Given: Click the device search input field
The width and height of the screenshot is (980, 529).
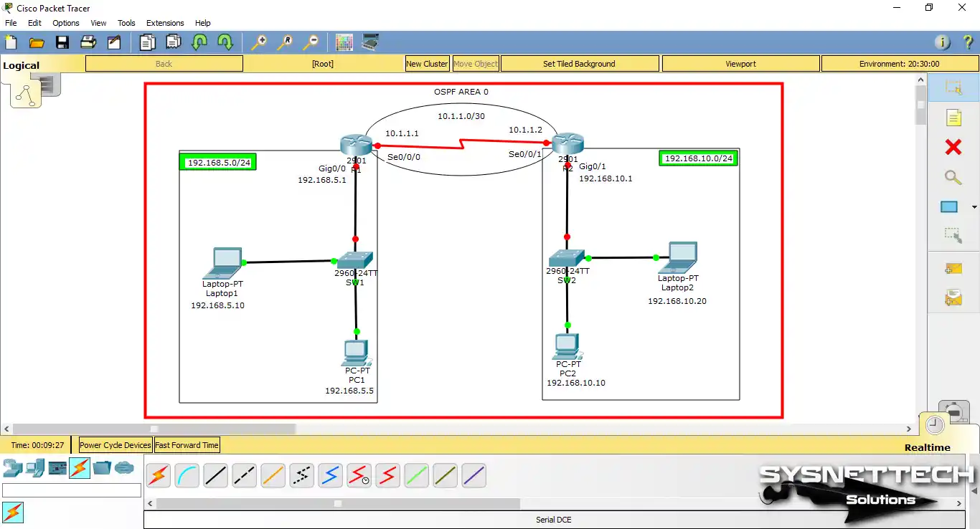Looking at the screenshot, I should (72, 490).
